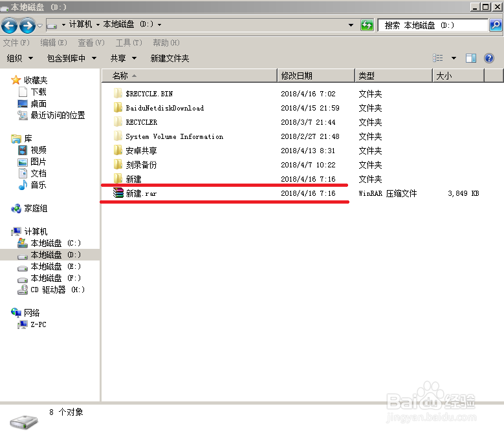Click the WinRAR 压缩文件 type cell
Screen dimensions: 504x435
388,193
